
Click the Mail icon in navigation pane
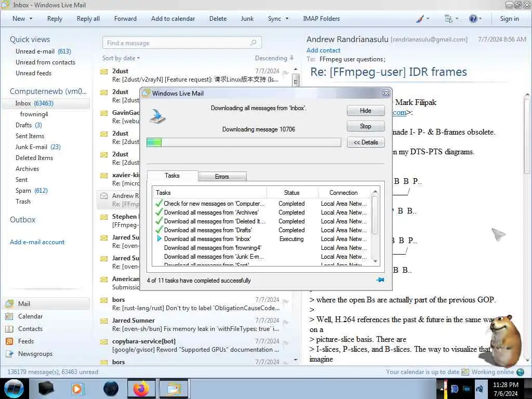[x=9, y=303]
